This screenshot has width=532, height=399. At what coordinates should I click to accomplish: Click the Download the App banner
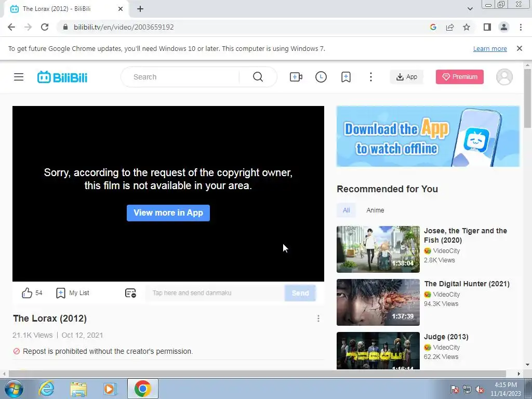pos(428,137)
